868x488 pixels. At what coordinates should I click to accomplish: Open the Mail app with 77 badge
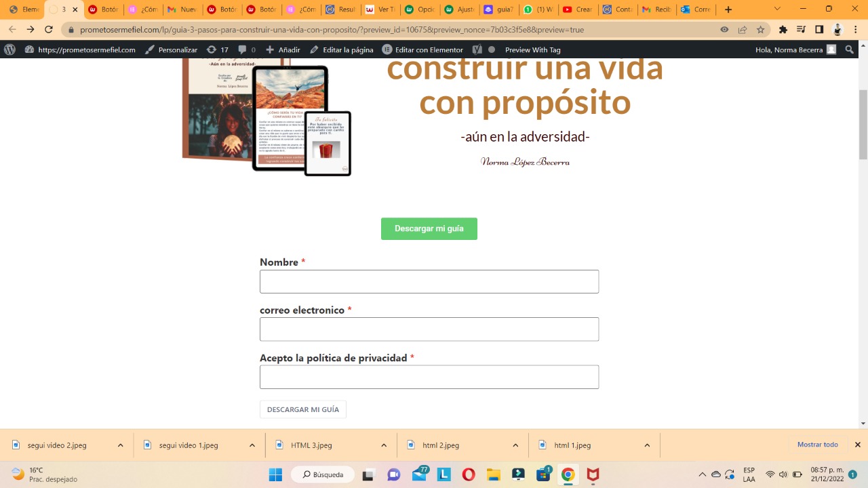point(420,474)
